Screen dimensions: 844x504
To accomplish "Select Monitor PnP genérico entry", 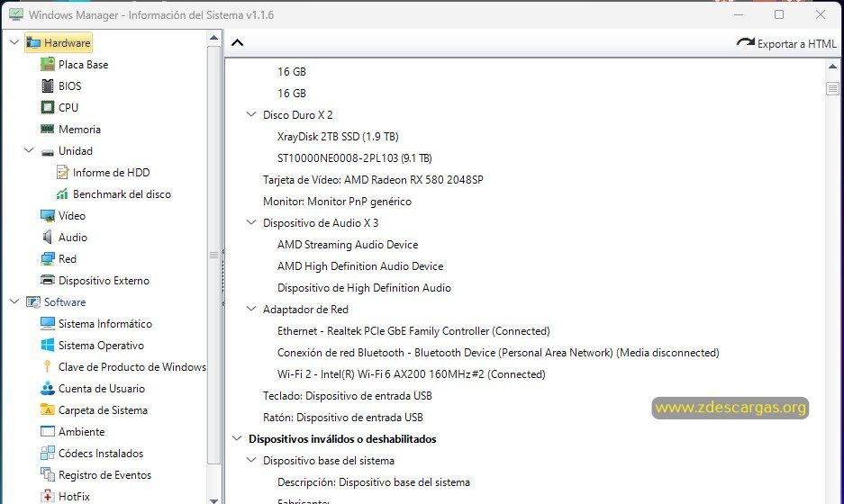I will click(337, 202).
